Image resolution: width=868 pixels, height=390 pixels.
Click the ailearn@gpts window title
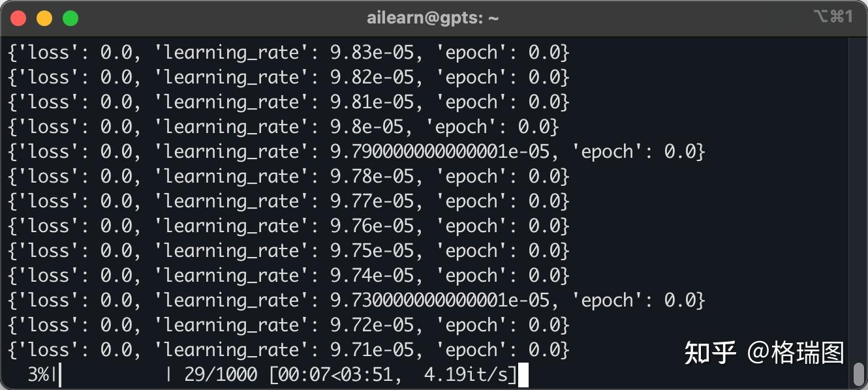[433, 18]
